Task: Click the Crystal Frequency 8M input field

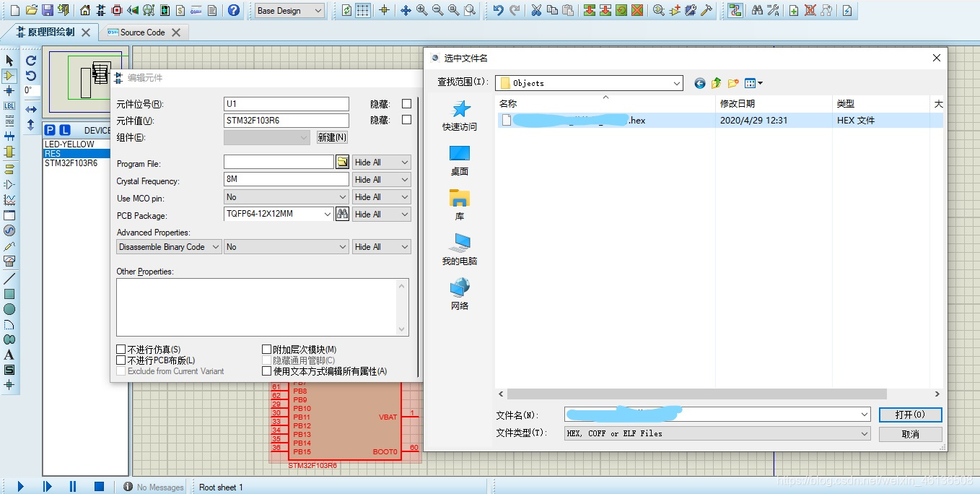Action: coord(286,180)
